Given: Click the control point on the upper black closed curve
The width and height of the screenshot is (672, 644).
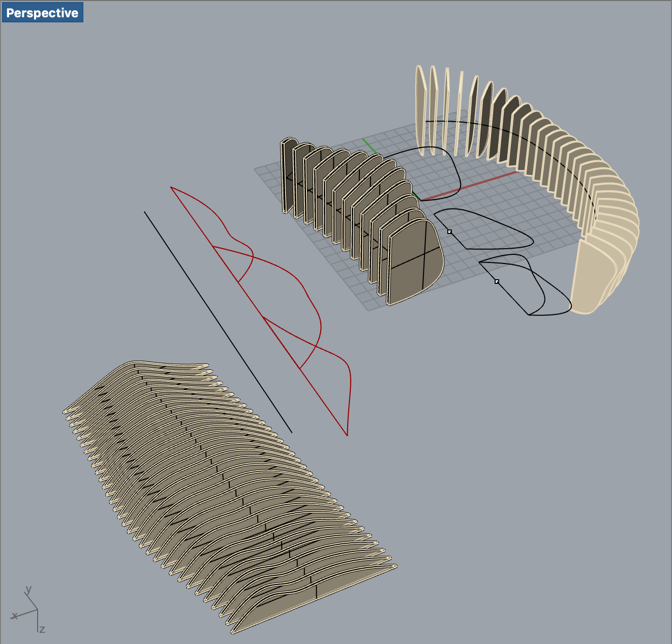Looking at the screenshot, I should coord(449,231).
